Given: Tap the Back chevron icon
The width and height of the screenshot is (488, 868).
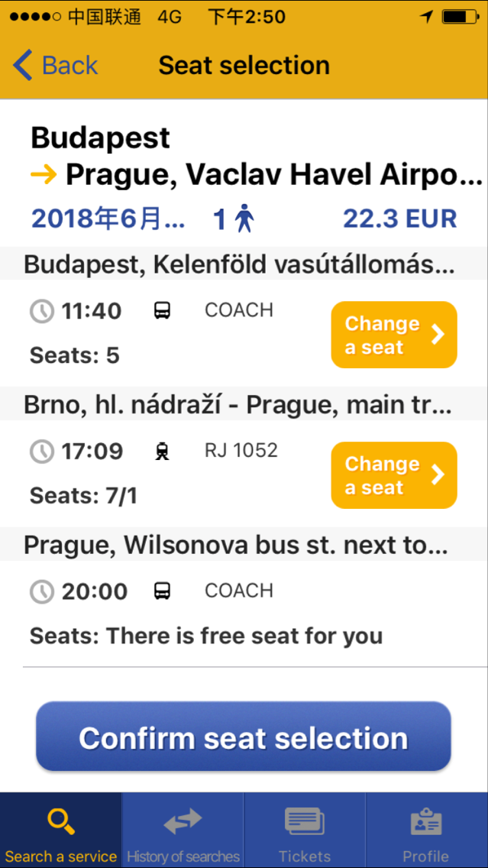Looking at the screenshot, I should pyautogui.click(x=23, y=66).
